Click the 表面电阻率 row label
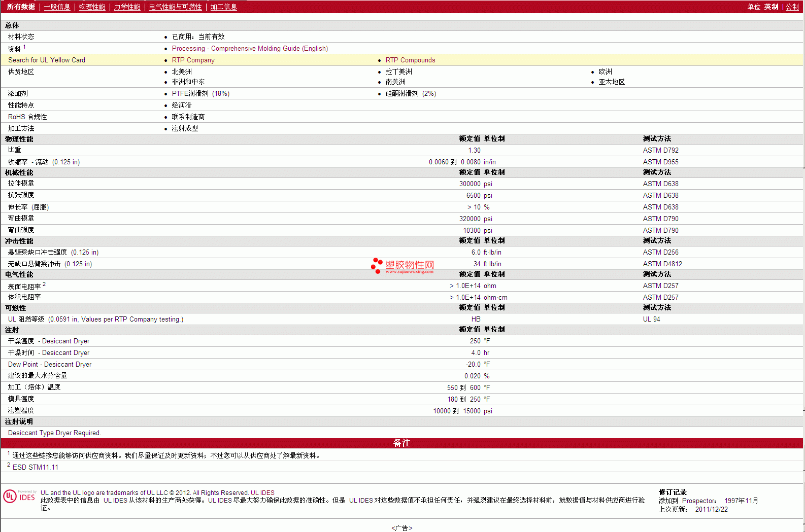This screenshot has height=532, width=805. pos(24,287)
